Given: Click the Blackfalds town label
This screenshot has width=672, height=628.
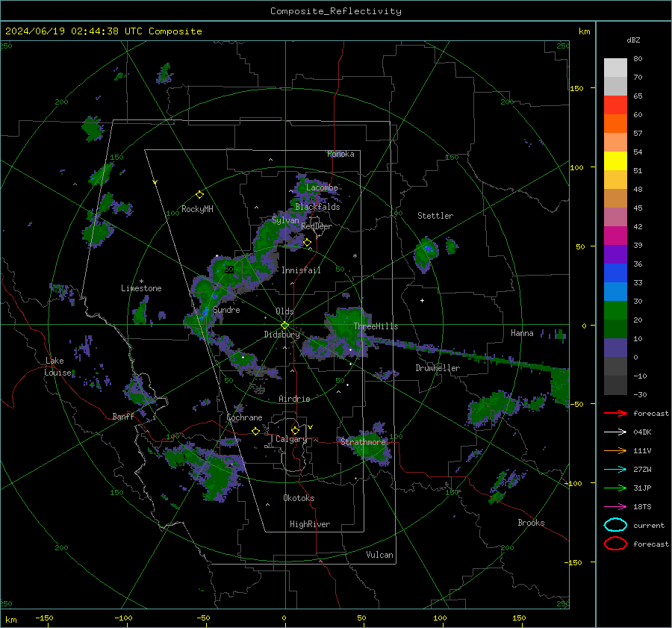Looking at the screenshot, I should point(317,207).
